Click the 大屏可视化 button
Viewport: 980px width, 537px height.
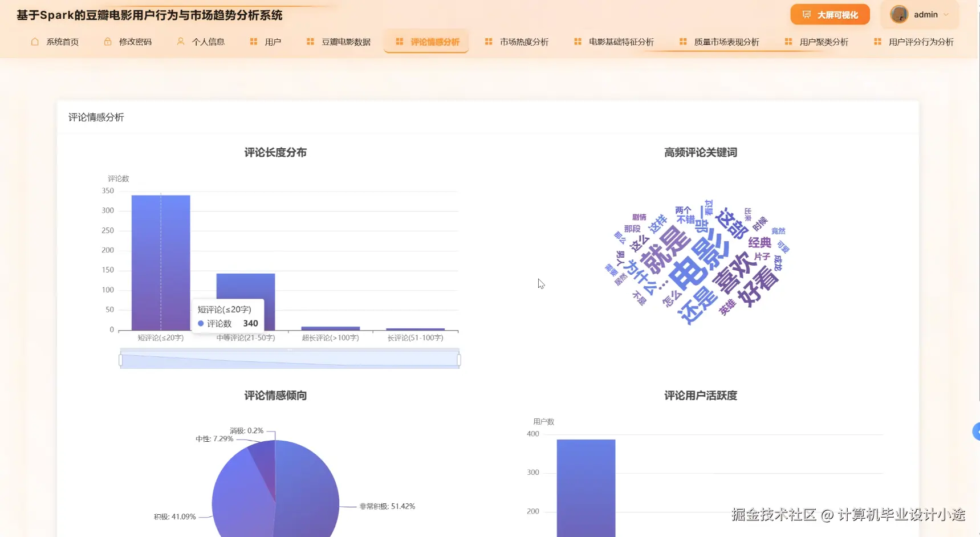[x=831, y=14]
